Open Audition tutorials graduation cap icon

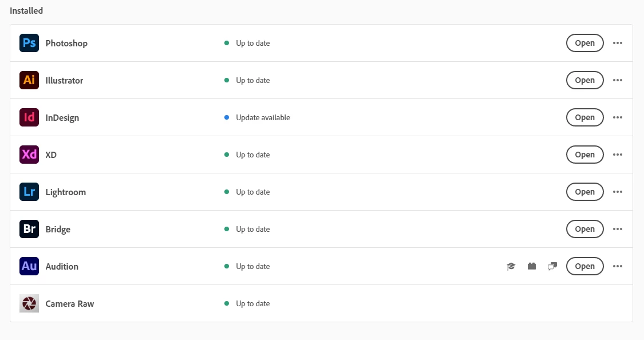coord(511,267)
